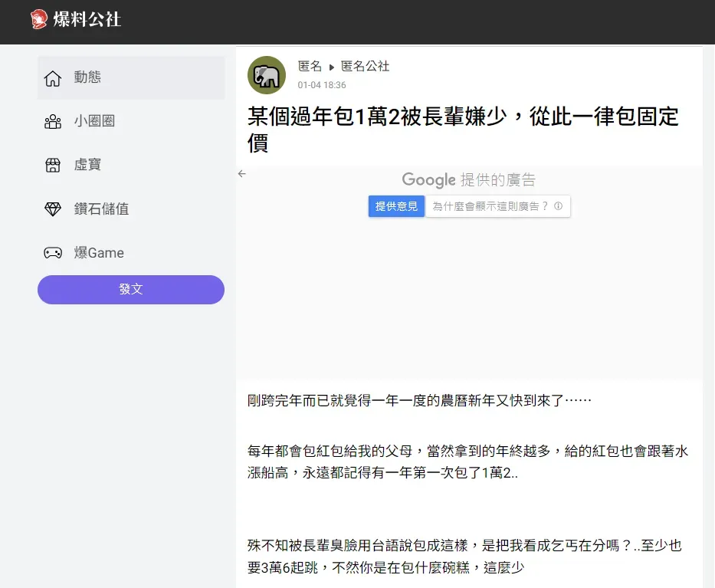715x588 pixels.
Task: Click the purple 發文 button
Action: tap(131, 289)
